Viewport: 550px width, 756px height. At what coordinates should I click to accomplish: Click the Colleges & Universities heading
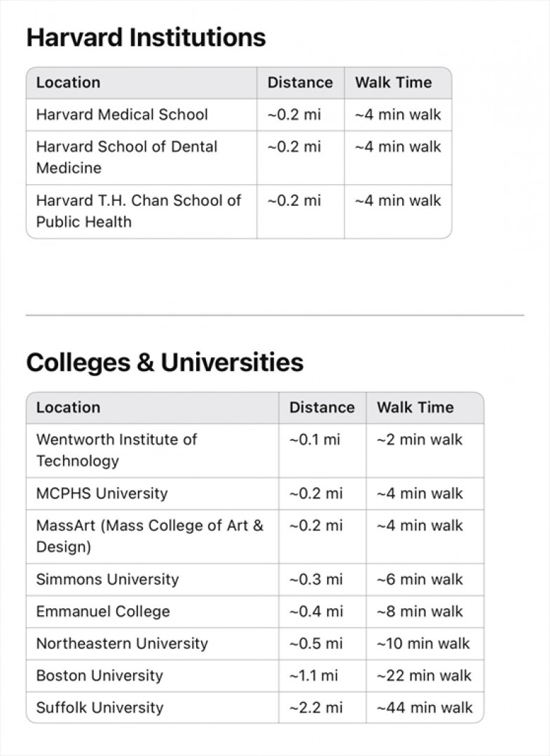pos(165,363)
